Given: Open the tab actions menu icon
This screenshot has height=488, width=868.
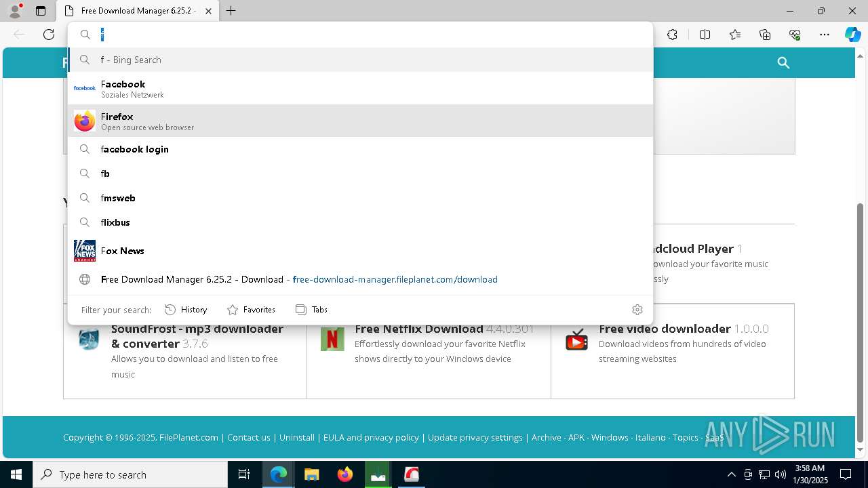Looking at the screenshot, I should tap(41, 11).
